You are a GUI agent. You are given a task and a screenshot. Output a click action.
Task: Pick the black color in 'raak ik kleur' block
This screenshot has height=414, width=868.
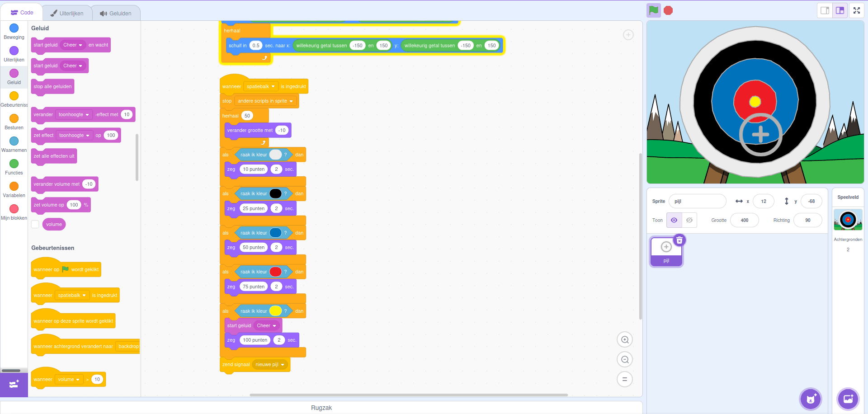pyautogui.click(x=275, y=193)
